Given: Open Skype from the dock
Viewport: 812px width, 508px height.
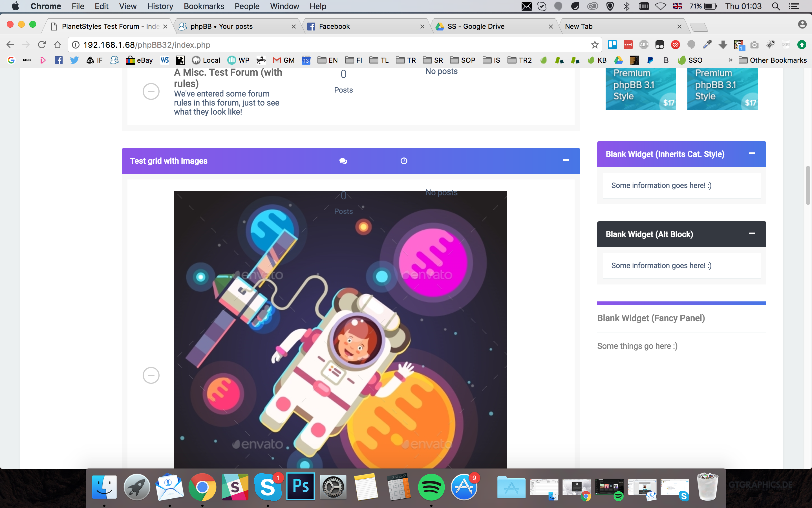Looking at the screenshot, I should tap(268, 487).
